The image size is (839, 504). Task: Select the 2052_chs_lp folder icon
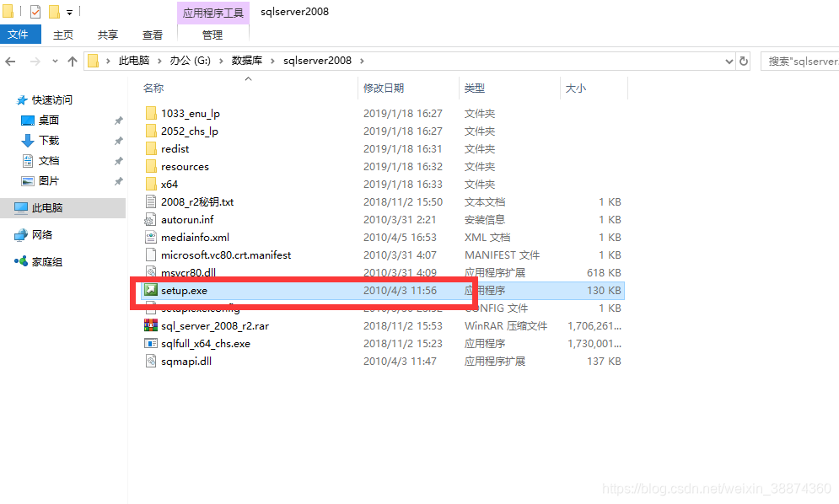click(x=151, y=131)
